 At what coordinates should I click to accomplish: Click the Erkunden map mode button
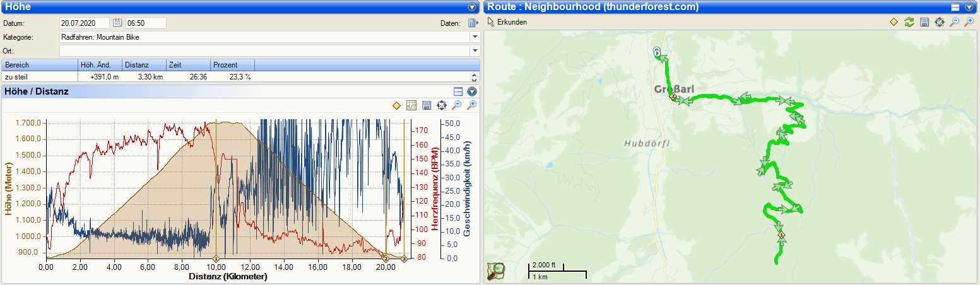(x=508, y=22)
